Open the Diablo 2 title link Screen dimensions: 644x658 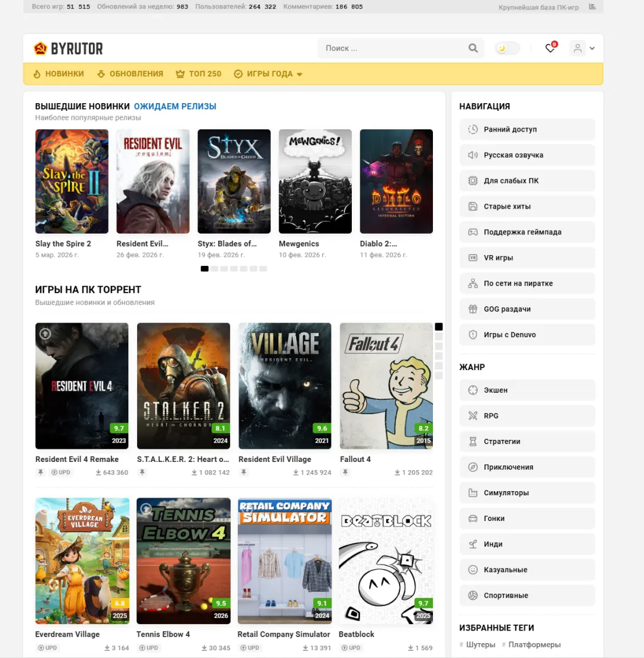point(378,244)
